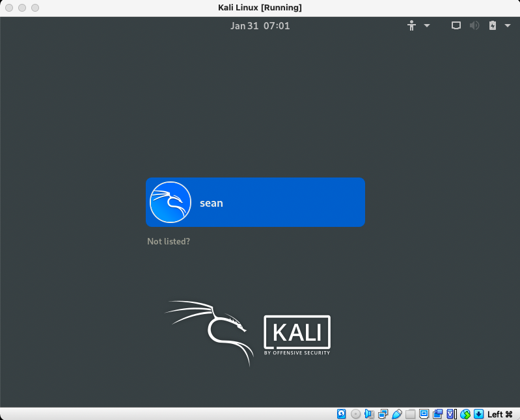Maximize the Kali Linux VM window

pyautogui.click(x=35, y=8)
